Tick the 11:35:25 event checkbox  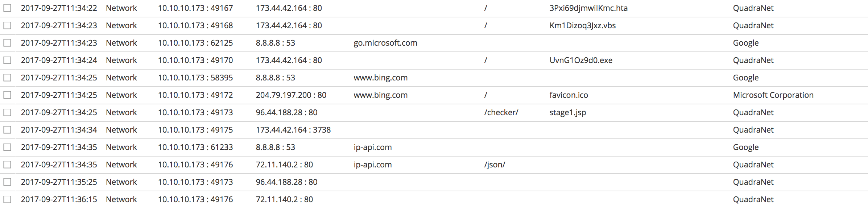pos(7,182)
